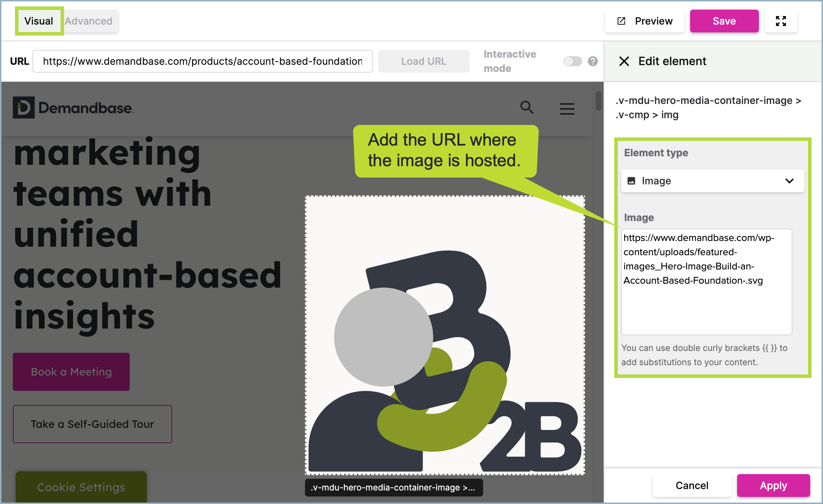
Task: Click the v-mdu-hero-media-container-image tooltip label
Action: pos(394,487)
